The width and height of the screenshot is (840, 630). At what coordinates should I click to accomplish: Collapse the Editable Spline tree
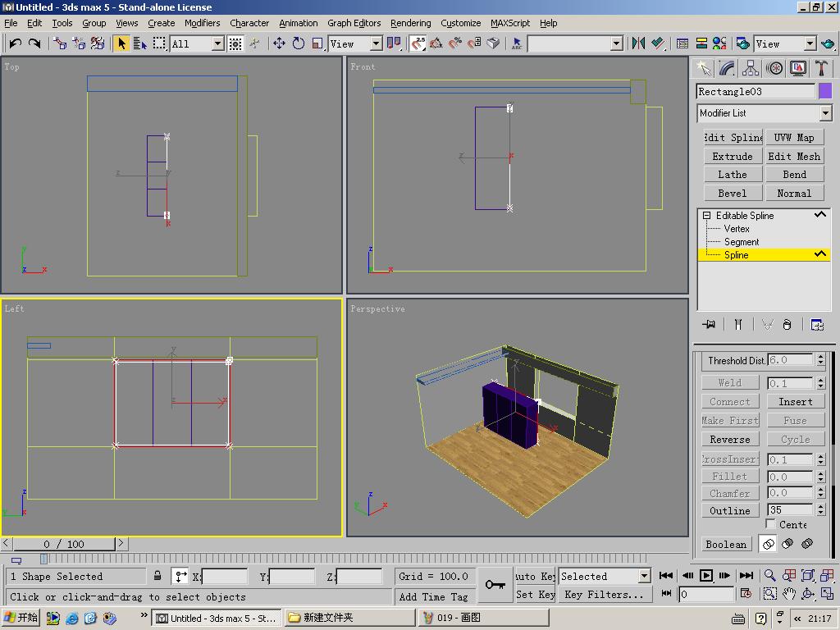pyautogui.click(x=706, y=216)
